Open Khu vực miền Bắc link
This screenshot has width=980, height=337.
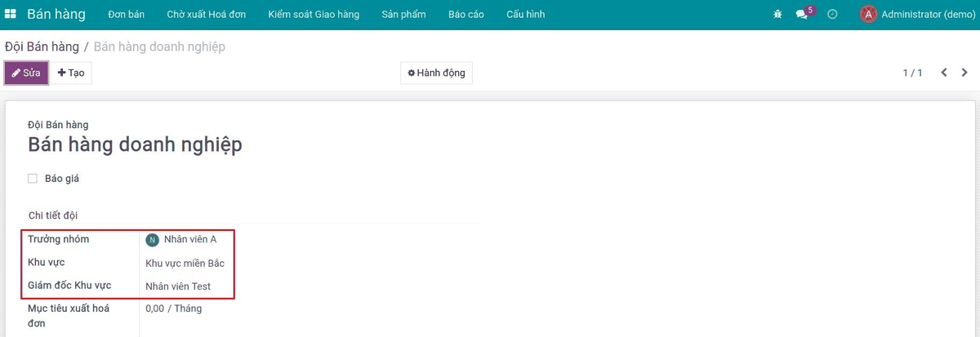(x=185, y=263)
